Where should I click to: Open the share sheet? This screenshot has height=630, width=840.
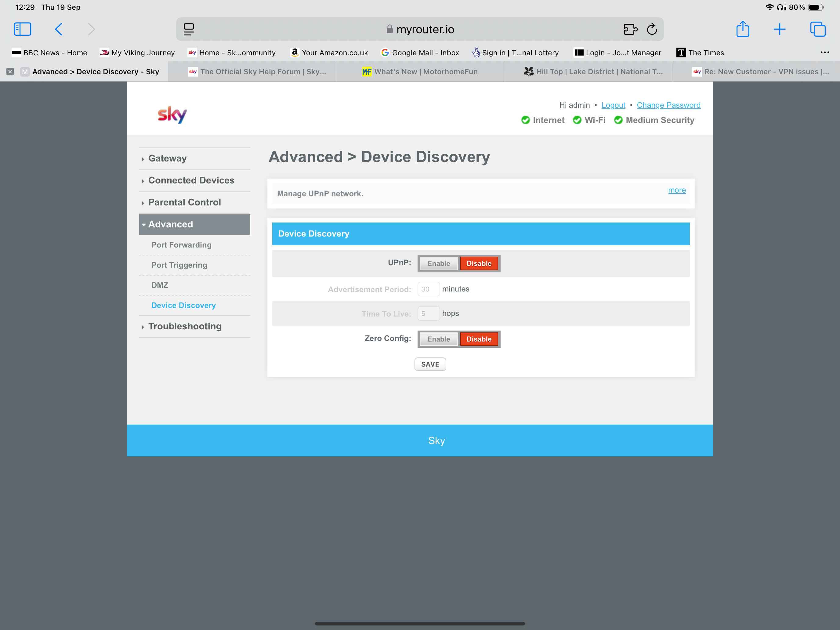(744, 29)
